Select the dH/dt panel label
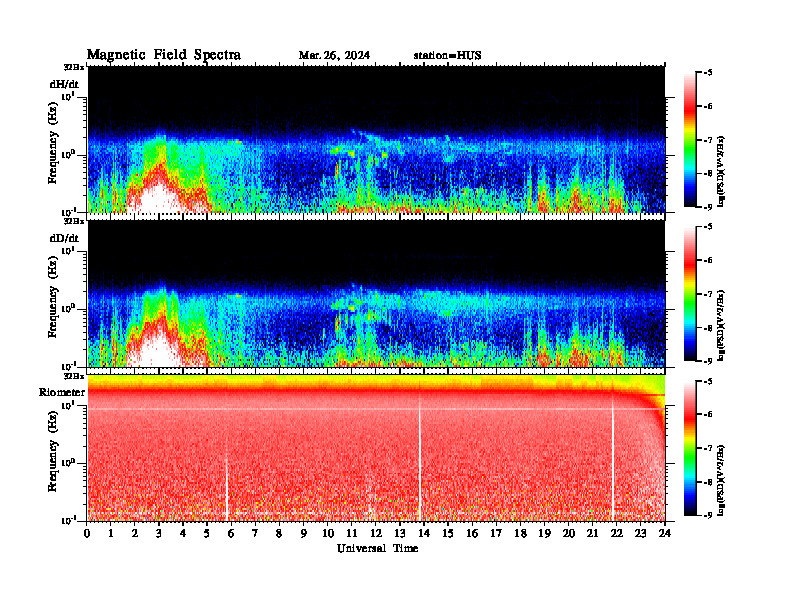792x612 pixels. 64,84
